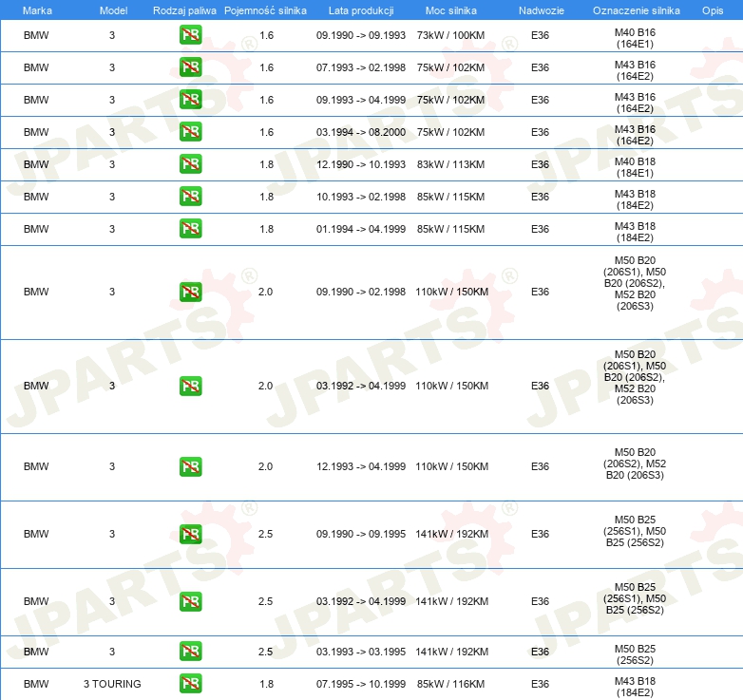This screenshot has width=743, height=700.
Task: Click the Marka column header
Action: click(37, 10)
